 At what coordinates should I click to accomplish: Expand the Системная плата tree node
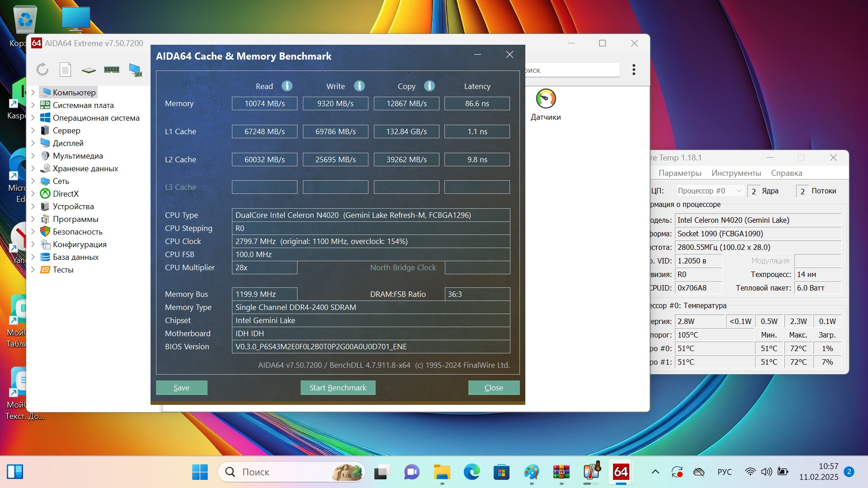(x=33, y=105)
